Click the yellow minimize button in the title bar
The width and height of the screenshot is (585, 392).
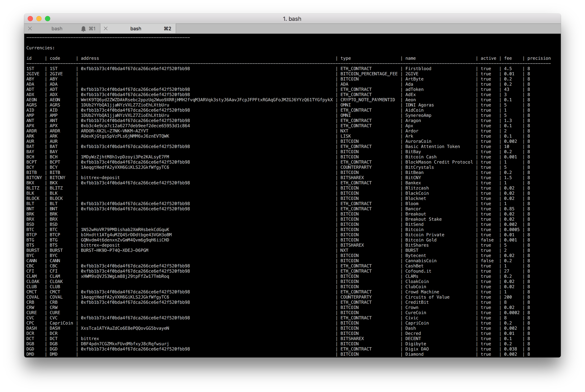coord(39,19)
